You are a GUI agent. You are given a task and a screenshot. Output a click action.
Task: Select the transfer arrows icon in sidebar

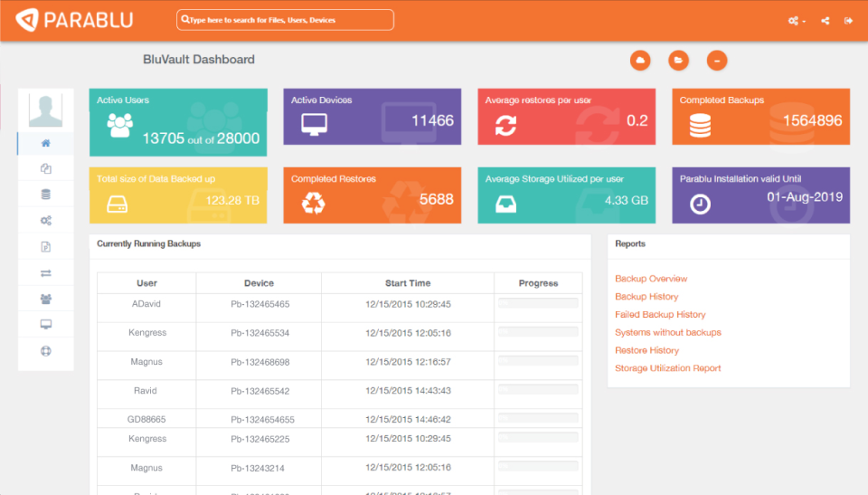click(46, 273)
